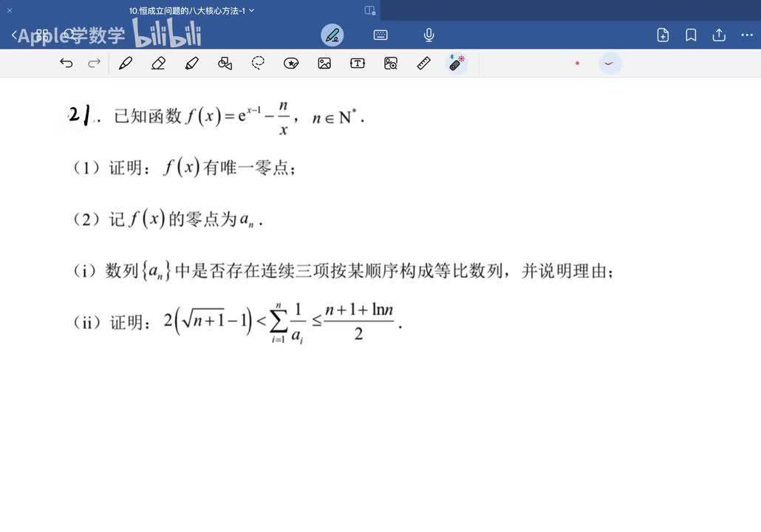This screenshot has width=761, height=532.
Task: Select the Pen tool
Action: point(126,63)
